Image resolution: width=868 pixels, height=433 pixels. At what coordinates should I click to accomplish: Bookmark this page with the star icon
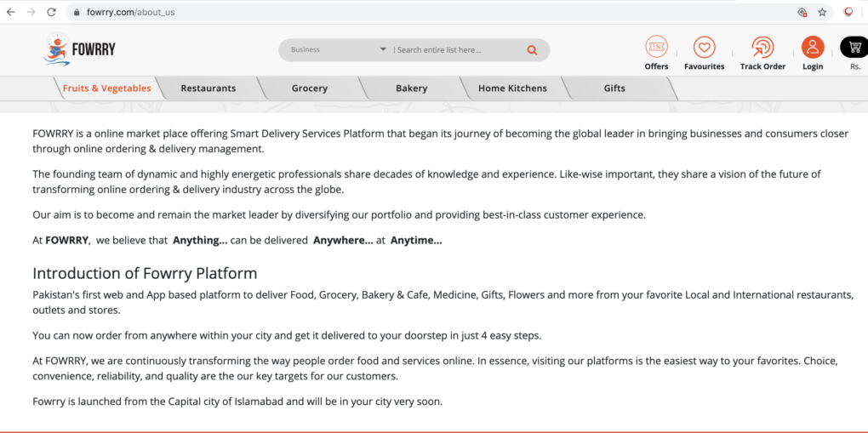click(822, 12)
